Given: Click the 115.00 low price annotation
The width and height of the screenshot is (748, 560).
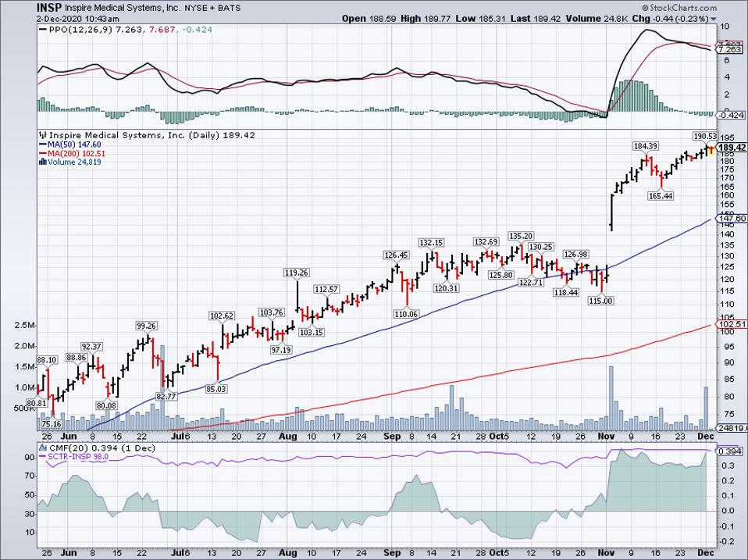Looking at the screenshot, I should [x=601, y=301].
